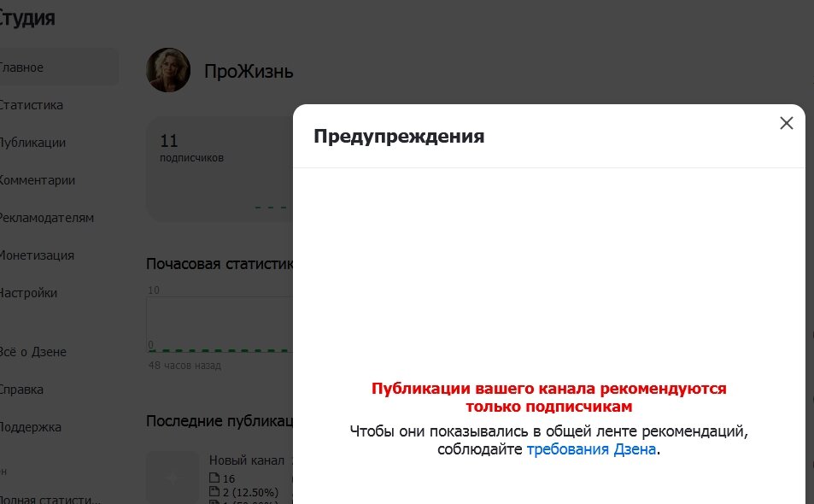Click the 11 подписчиков counter
The width and height of the screenshot is (814, 504).
[x=191, y=148]
